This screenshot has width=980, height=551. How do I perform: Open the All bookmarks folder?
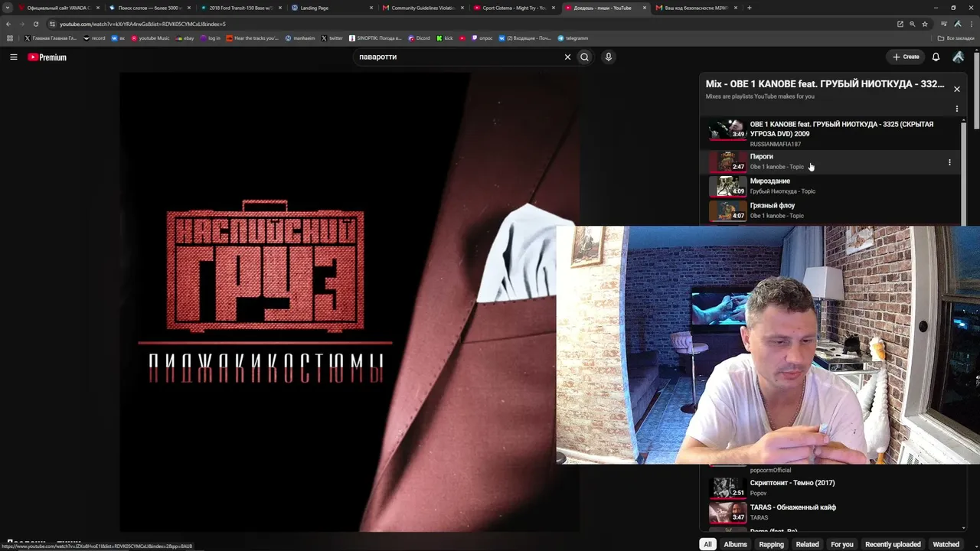(x=956, y=38)
